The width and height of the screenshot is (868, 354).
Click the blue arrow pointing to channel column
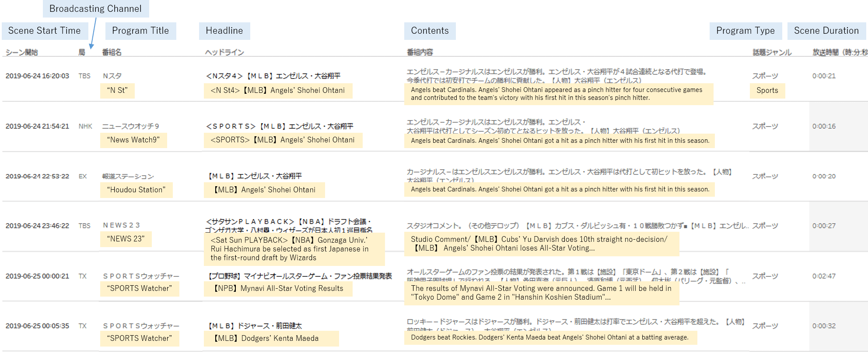[93, 35]
